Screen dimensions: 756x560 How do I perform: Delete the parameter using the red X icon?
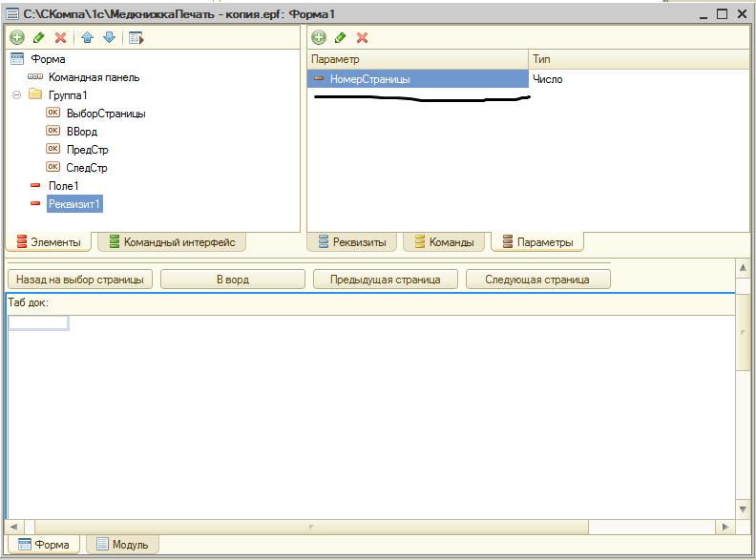coord(363,38)
